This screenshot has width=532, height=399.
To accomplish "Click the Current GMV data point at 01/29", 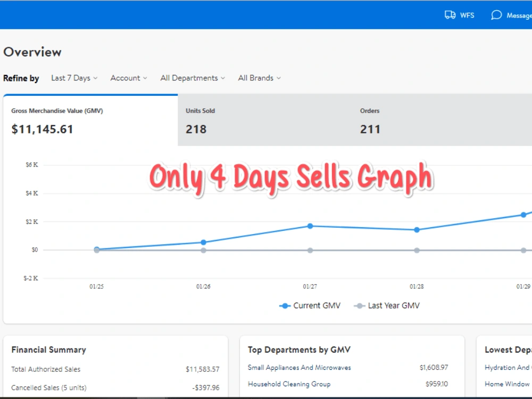I will [523, 215].
